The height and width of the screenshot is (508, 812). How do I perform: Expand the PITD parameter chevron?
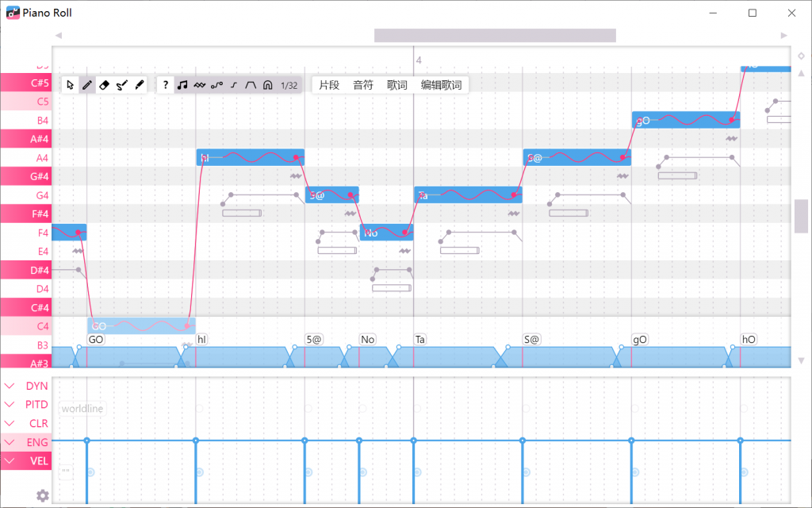pos(10,405)
